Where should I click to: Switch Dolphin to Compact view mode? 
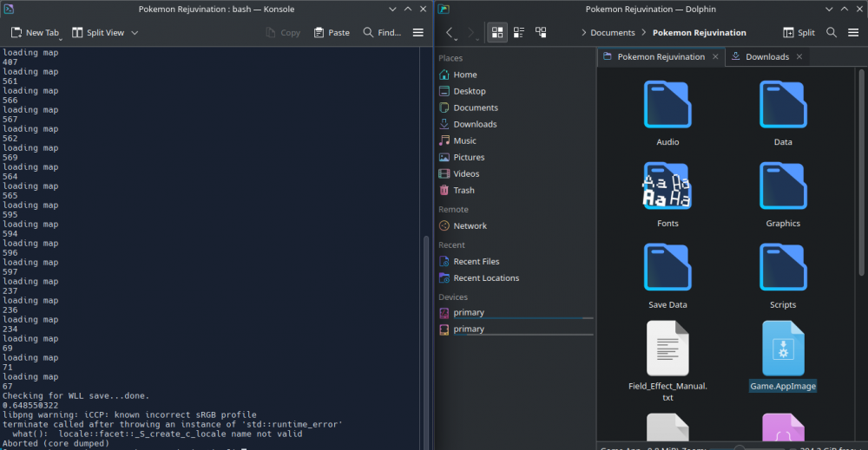[x=519, y=33]
